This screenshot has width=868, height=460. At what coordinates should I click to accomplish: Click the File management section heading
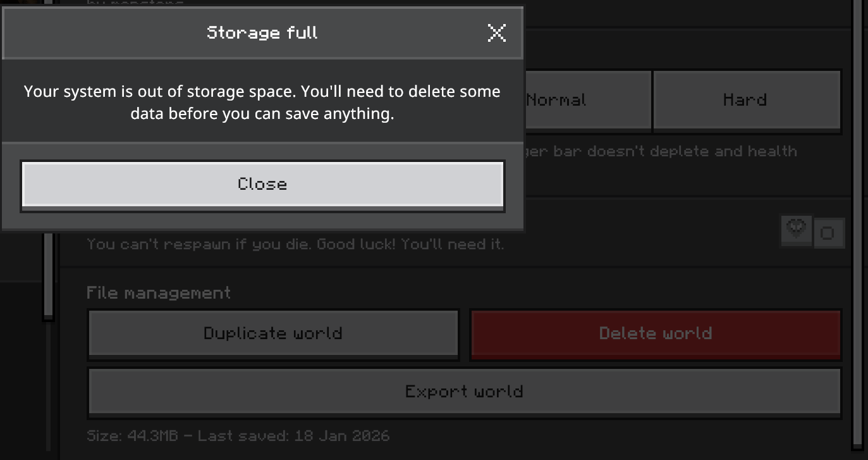point(159,293)
